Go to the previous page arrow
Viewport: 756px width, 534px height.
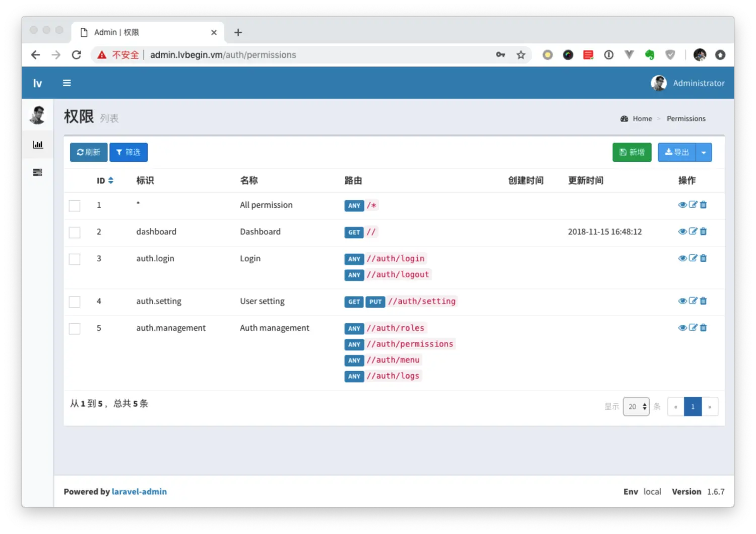(676, 406)
